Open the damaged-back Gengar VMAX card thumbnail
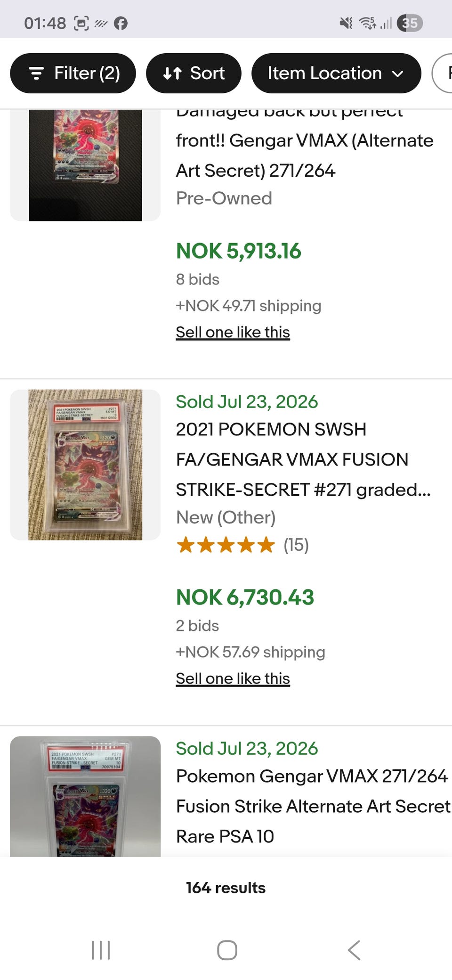Screen dimensions: 452x980 point(85,165)
